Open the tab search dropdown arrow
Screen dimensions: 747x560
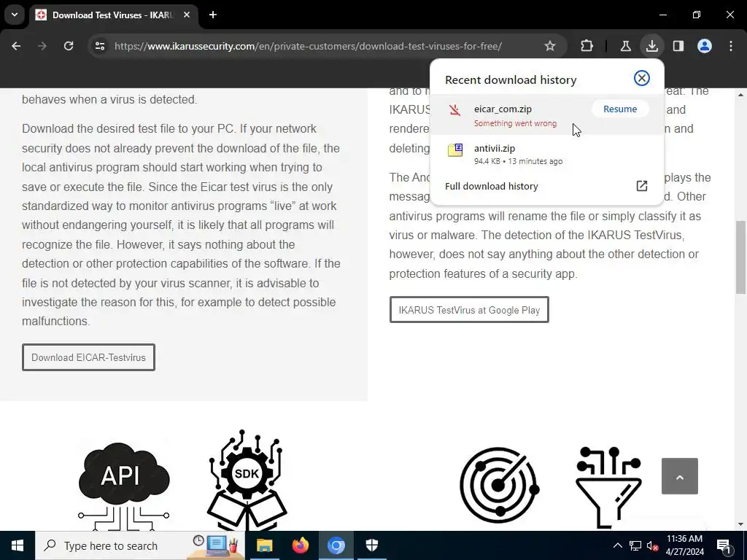click(15, 15)
